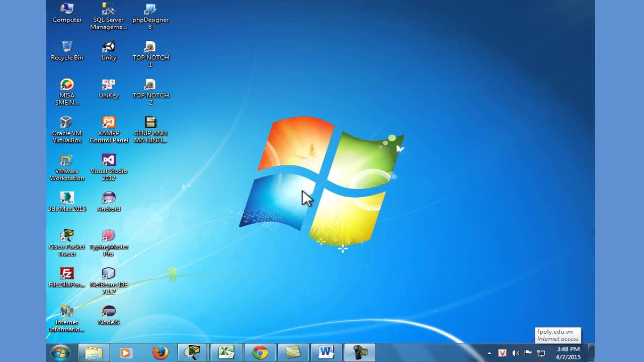
Task: Open Windows Explorer from taskbar
Action: (x=94, y=353)
